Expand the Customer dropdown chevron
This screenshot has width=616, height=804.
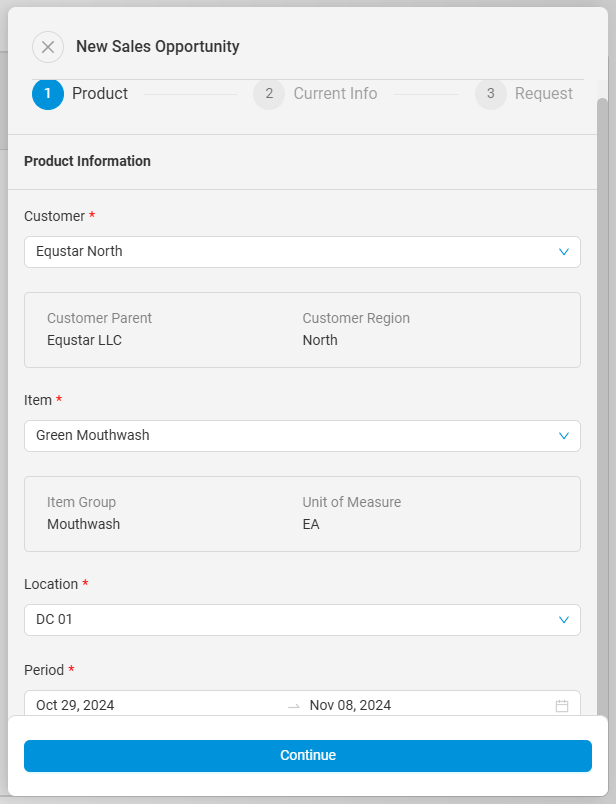click(564, 252)
